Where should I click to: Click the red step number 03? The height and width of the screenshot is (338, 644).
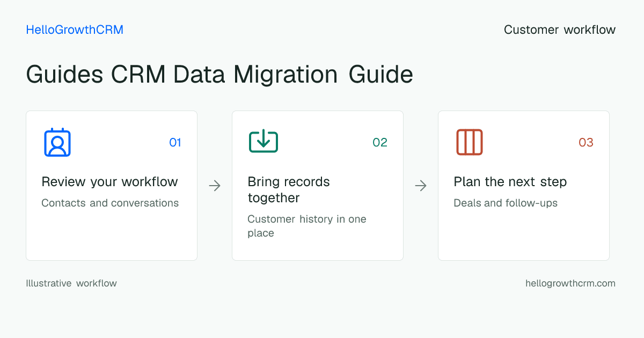tap(586, 142)
